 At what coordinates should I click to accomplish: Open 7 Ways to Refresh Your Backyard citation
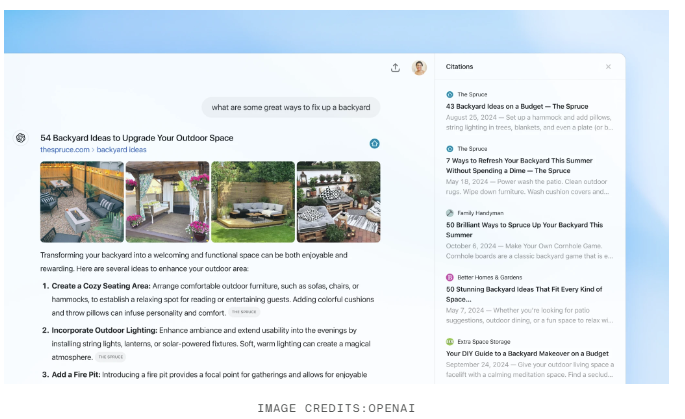524,165
